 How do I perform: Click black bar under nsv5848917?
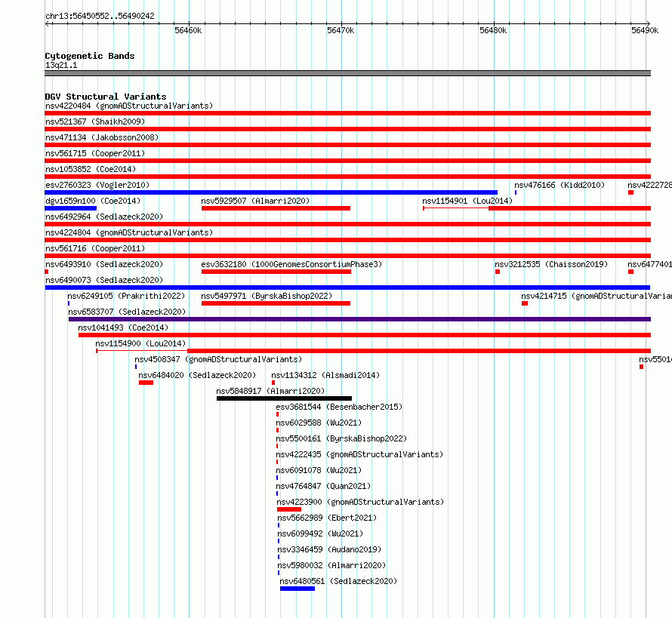pos(284,398)
